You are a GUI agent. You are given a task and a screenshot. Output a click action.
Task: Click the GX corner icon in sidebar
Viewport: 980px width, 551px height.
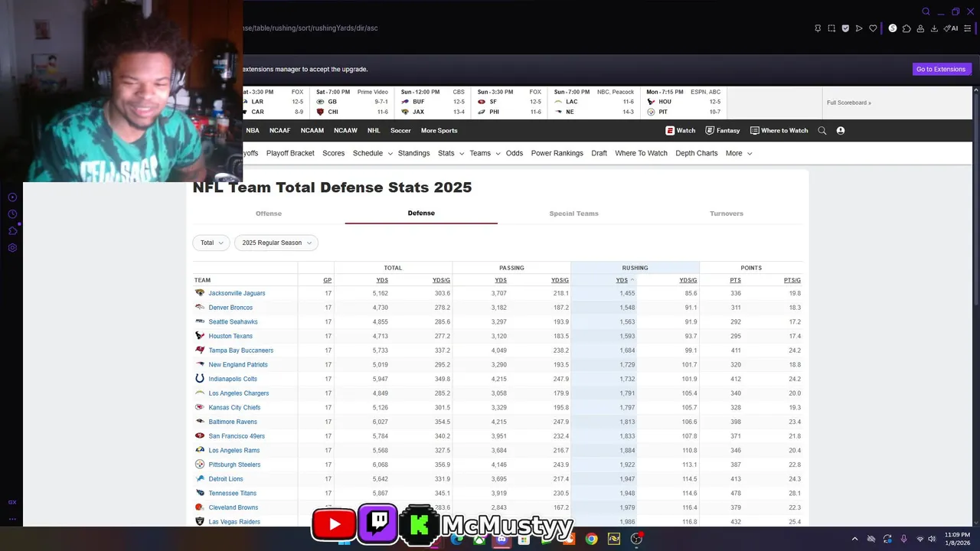coord(12,502)
